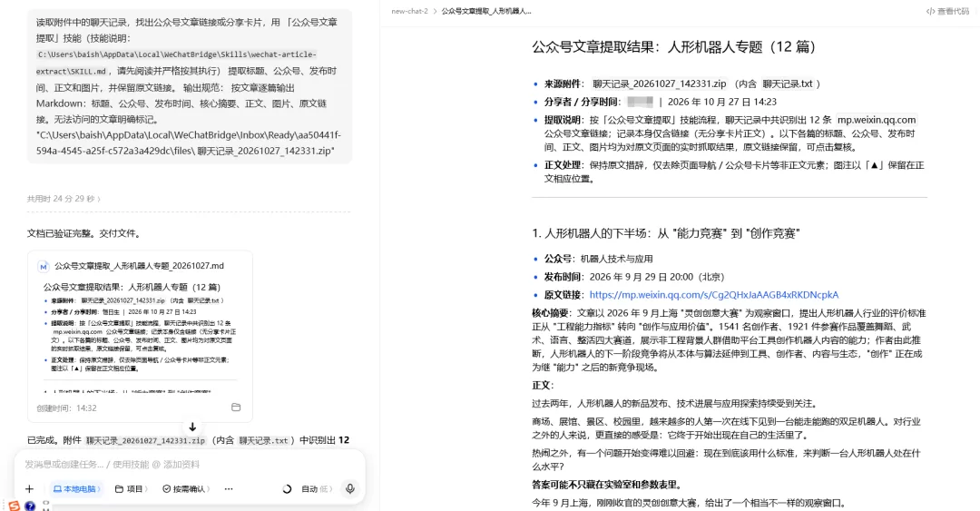Click the document title 公众号文章提取结果
The image size is (980, 511).
coord(673,47)
